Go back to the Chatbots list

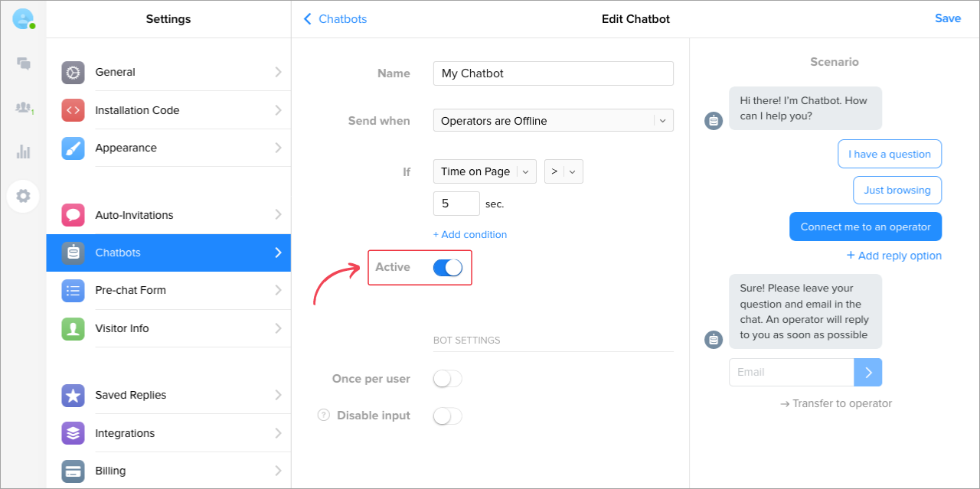335,19
